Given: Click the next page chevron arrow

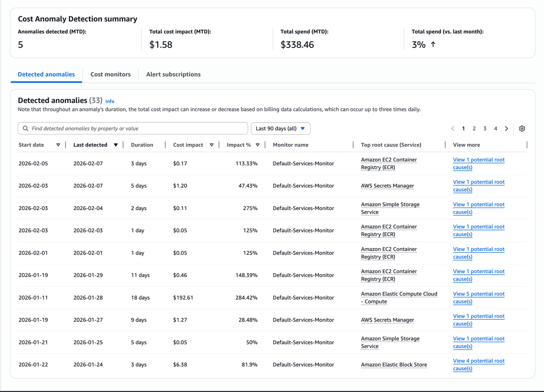Looking at the screenshot, I should (506, 128).
